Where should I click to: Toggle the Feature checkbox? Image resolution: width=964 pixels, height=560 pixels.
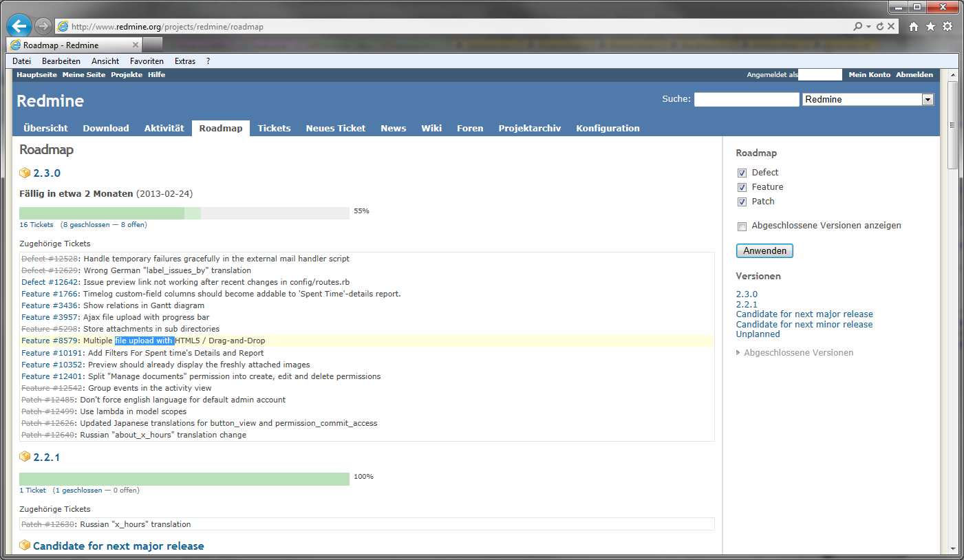tap(742, 187)
